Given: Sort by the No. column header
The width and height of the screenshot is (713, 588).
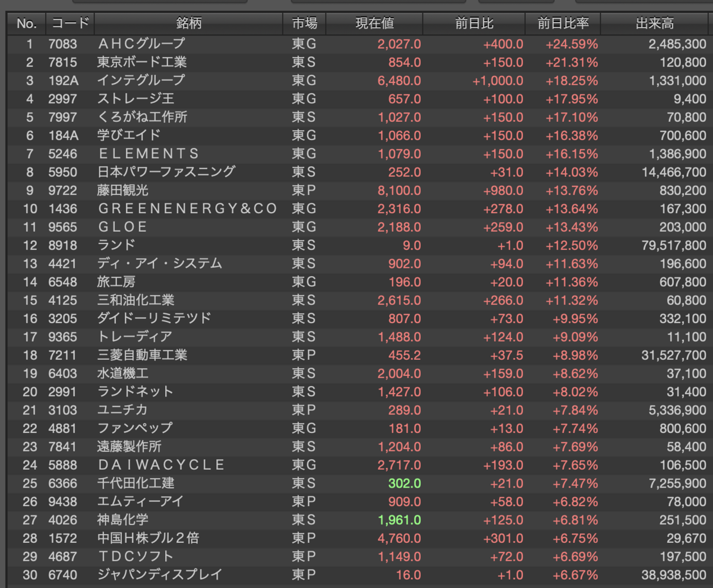Looking at the screenshot, I should 26,24.
